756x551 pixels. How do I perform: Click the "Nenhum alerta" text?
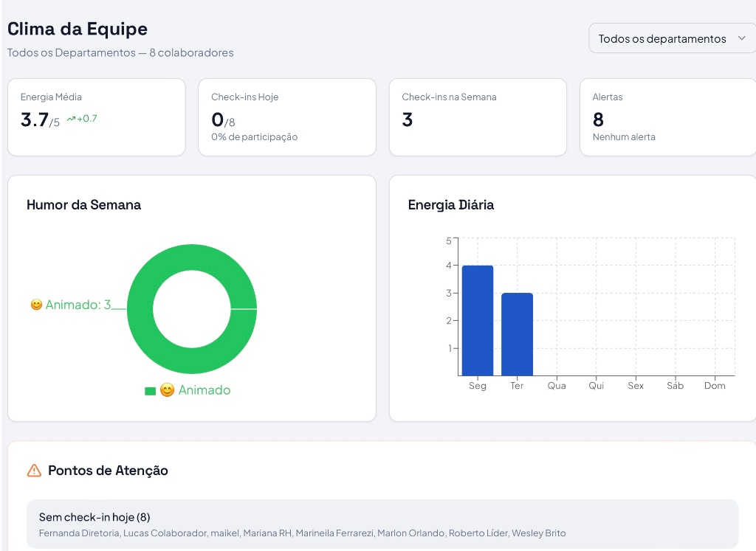tap(624, 136)
